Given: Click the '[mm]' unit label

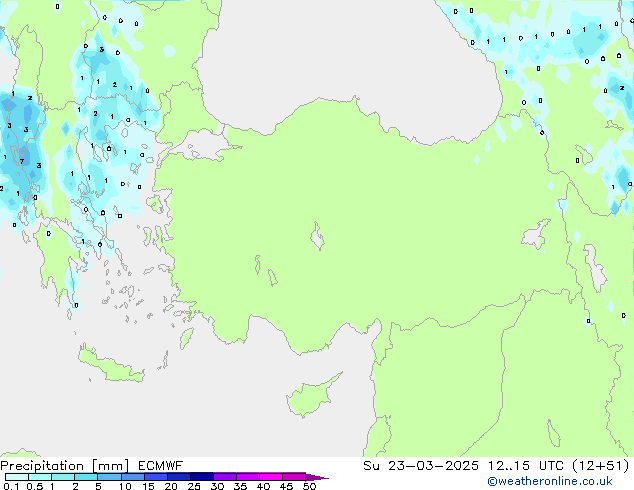Looking at the screenshot, I should pyautogui.click(x=111, y=466).
